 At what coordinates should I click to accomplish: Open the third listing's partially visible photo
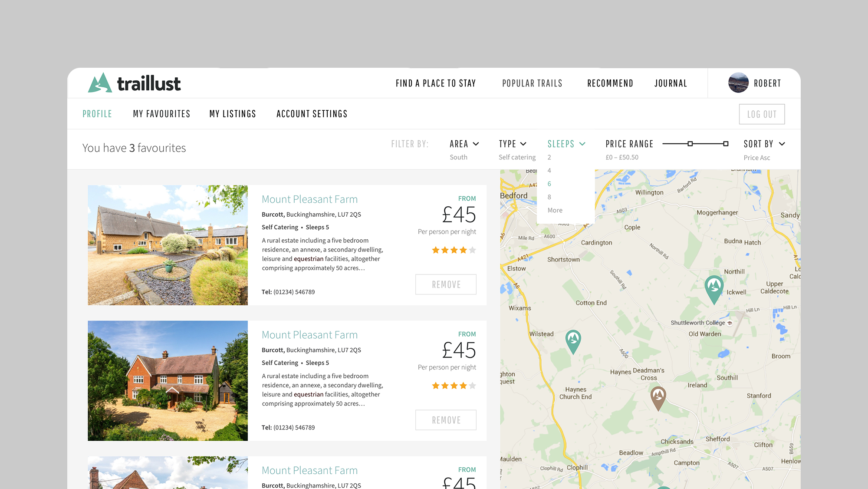pos(168,472)
